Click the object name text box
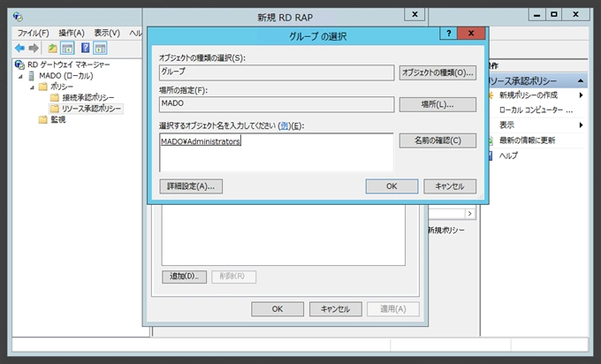Viewport: 601px width, 364px height. pyautogui.click(x=277, y=152)
